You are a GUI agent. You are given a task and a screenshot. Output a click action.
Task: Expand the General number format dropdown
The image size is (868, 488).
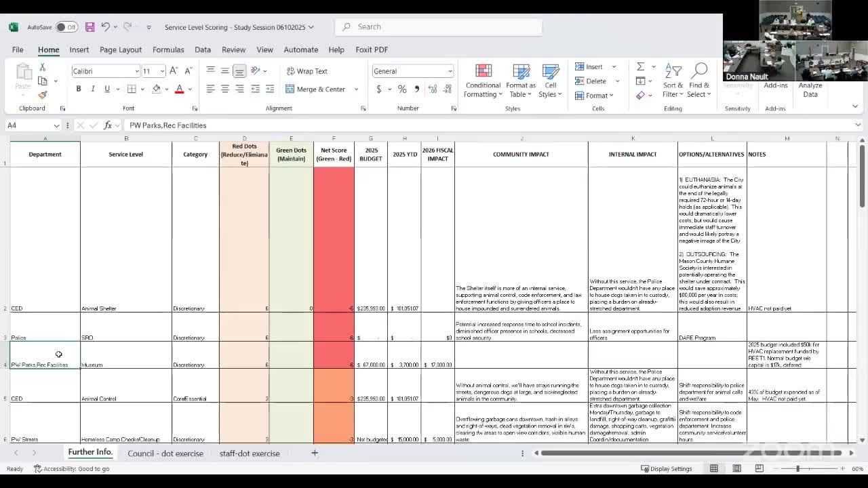(449, 71)
